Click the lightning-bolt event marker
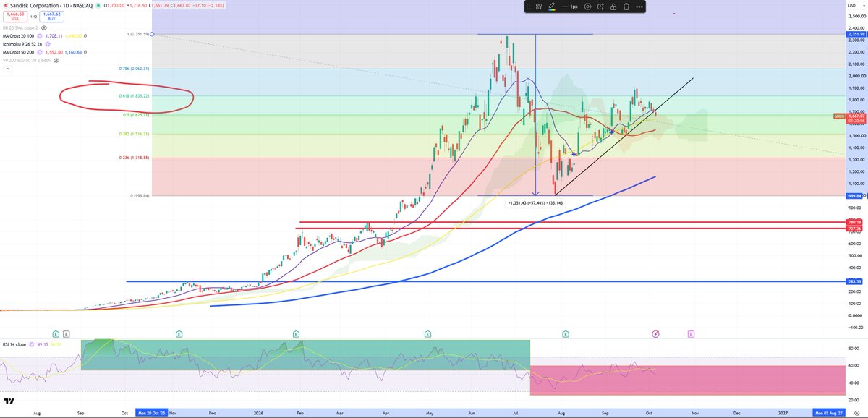 click(x=655, y=334)
